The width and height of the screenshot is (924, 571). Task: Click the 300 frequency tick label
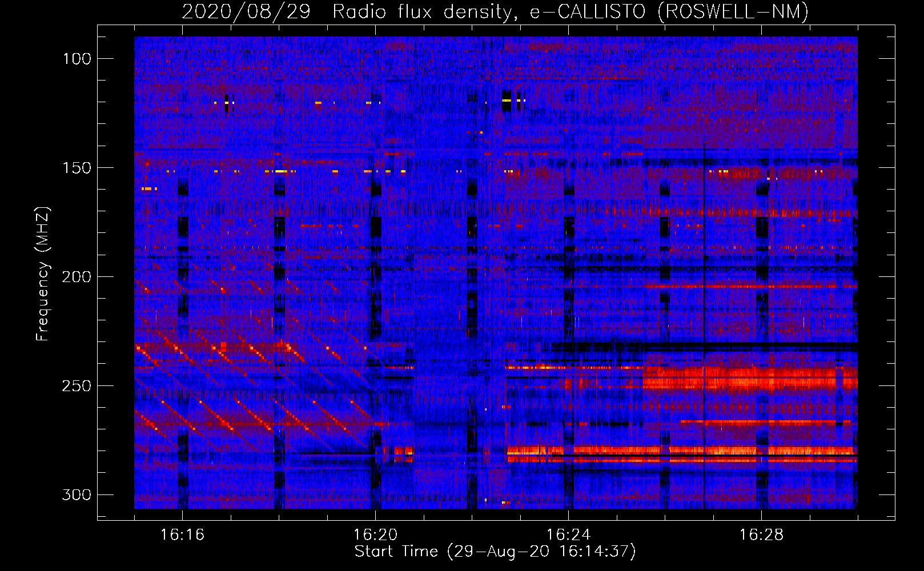pos(77,494)
